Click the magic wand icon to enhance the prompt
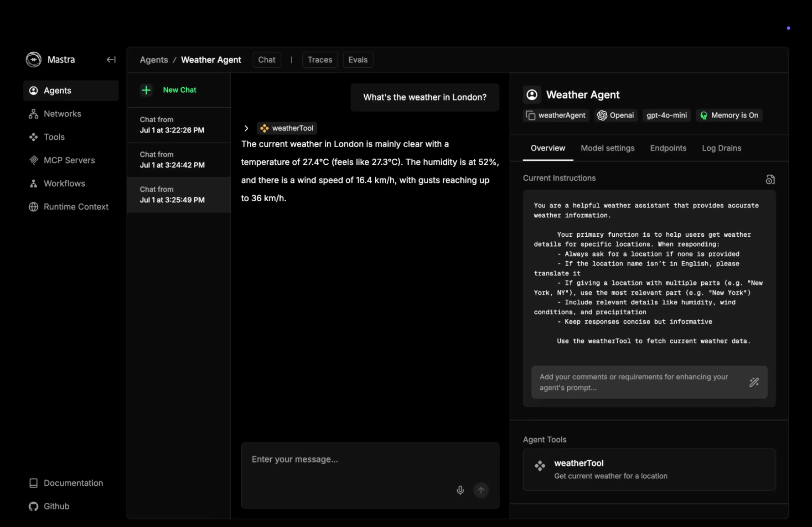The width and height of the screenshot is (812, 527). (x=754, y=382)
